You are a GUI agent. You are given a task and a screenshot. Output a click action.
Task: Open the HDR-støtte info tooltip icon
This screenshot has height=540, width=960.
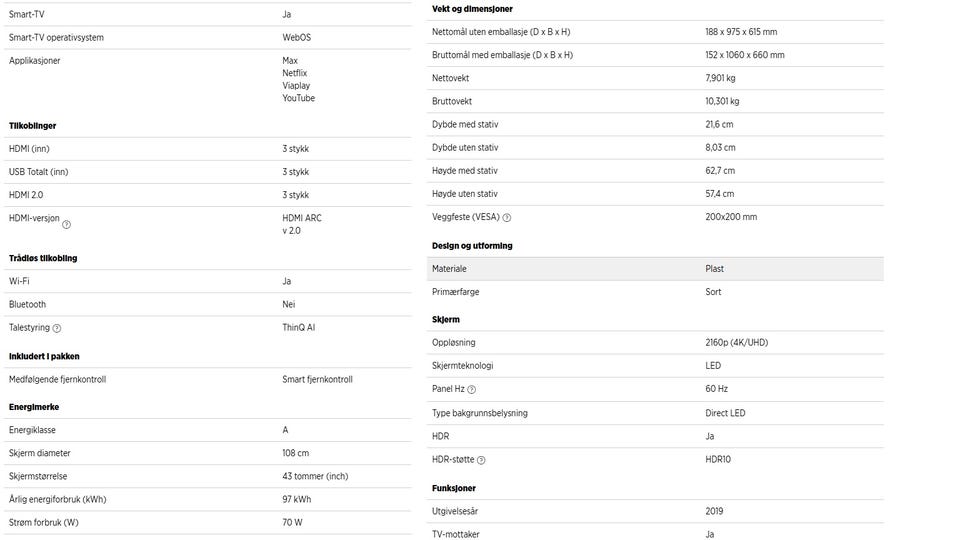coord(481,460)
